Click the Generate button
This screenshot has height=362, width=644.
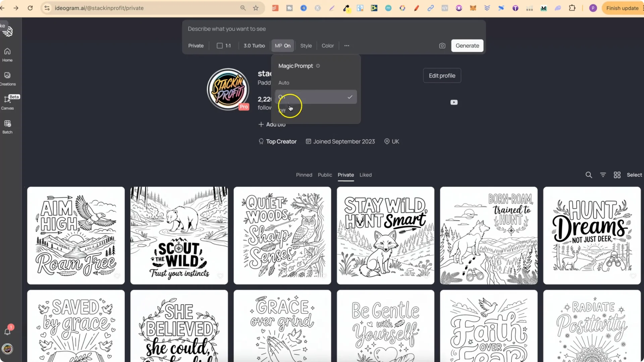click(x=467, y=46)
